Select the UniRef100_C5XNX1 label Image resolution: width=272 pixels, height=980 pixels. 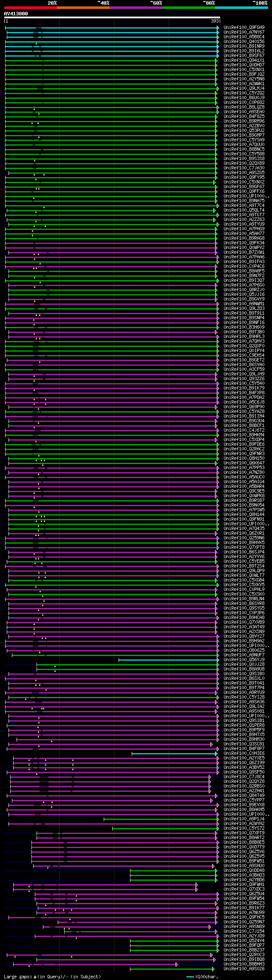point(244,70)
